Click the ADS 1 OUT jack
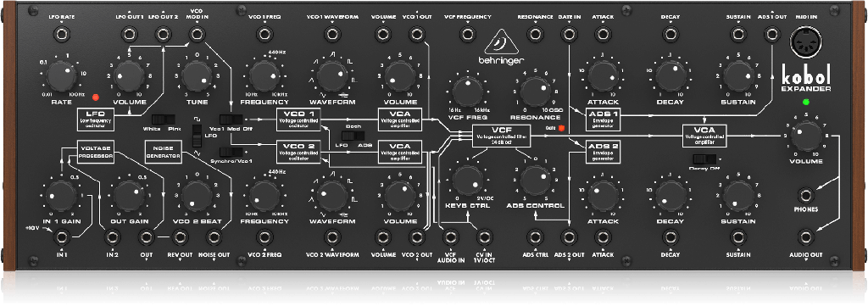The width and height of the screenshot is (868, 306). pos(771,35)
